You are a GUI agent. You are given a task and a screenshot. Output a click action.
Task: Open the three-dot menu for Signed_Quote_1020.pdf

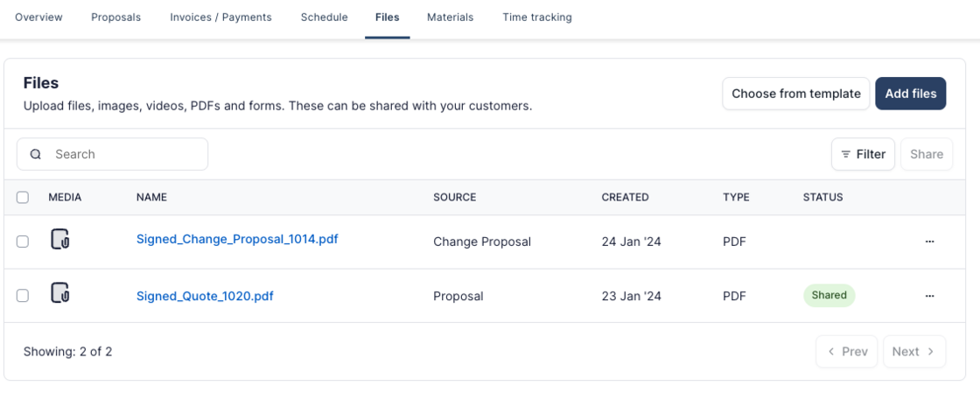coord(929,296)
